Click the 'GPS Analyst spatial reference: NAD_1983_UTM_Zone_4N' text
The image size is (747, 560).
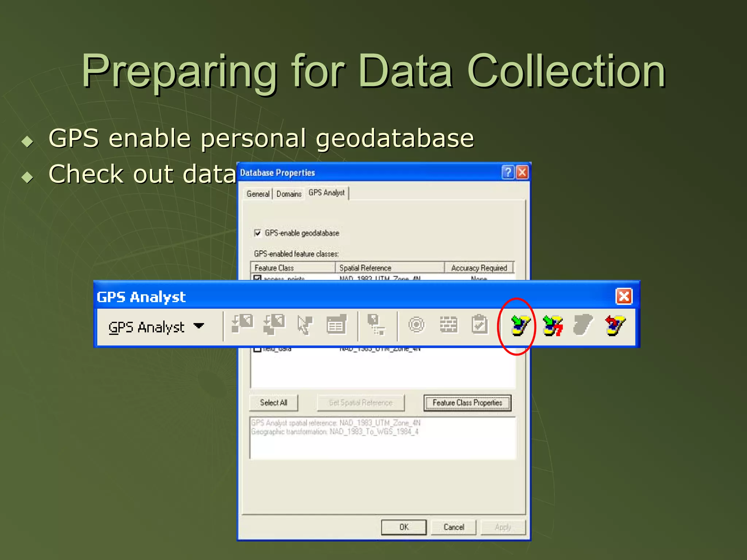[x=336, y=423]
